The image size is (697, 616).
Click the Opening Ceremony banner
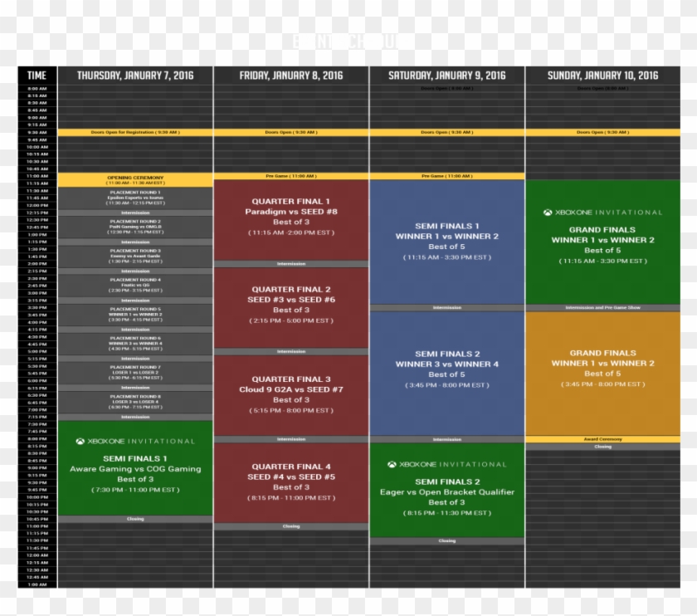pos(134,178)
